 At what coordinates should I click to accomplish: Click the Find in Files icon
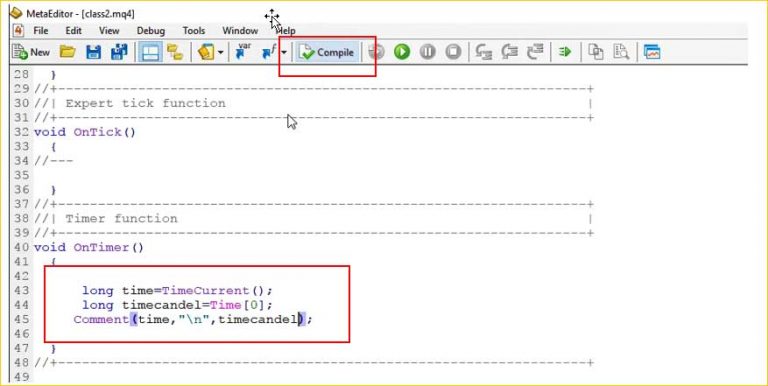[x=622, y=52]
